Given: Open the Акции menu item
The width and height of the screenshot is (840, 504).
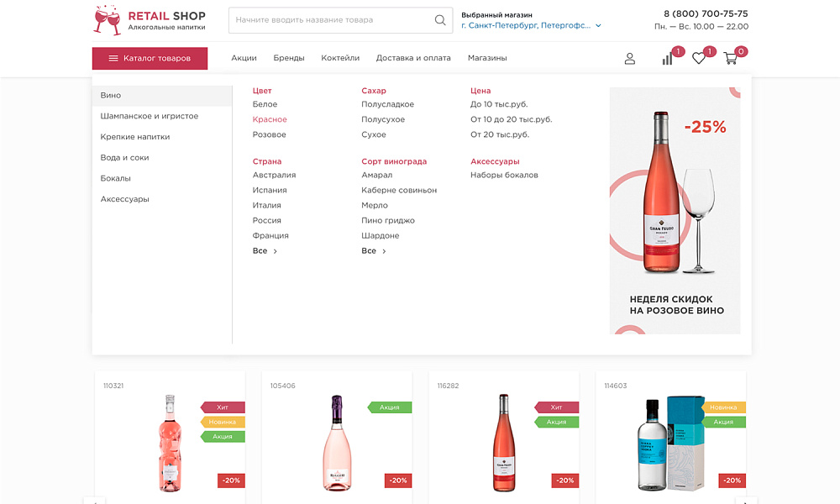Looking at the screenshot, I should tap(244, 59).
